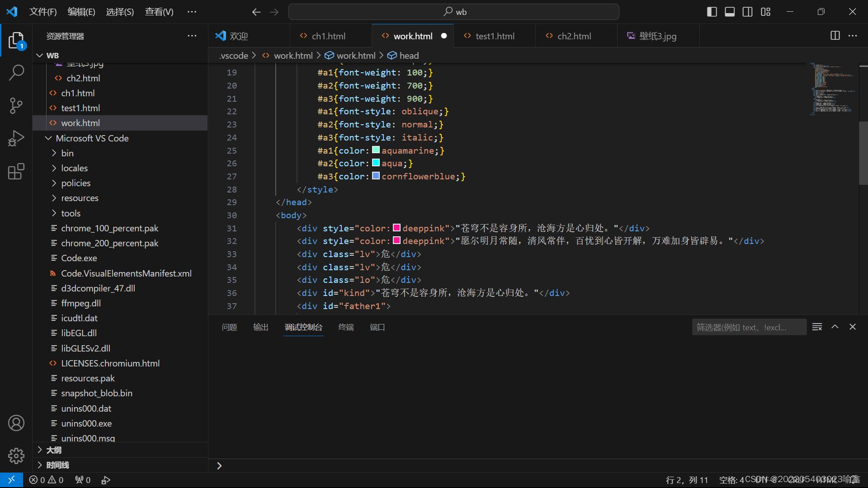
Task: Toggle primary side bar layout button
Action: [712, 12]
